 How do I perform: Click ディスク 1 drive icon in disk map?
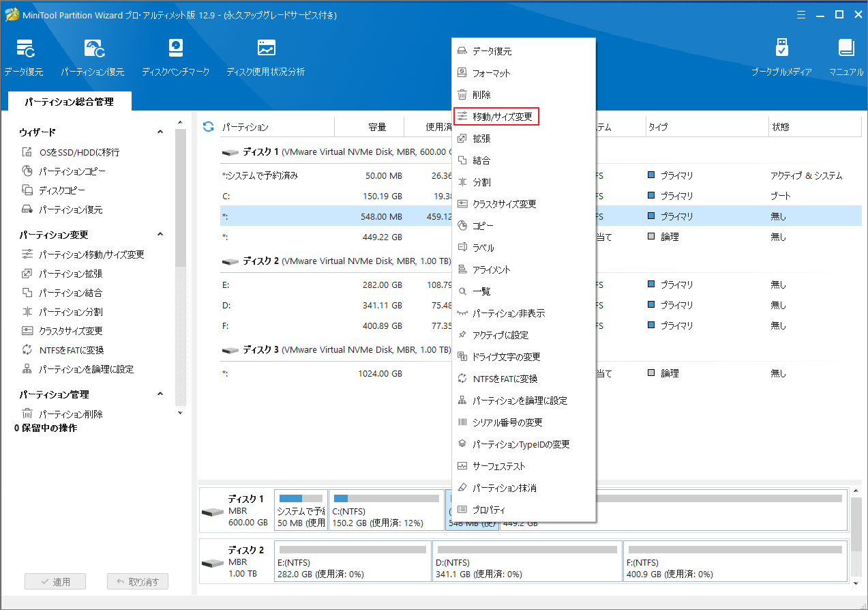(x=213, y=512)
